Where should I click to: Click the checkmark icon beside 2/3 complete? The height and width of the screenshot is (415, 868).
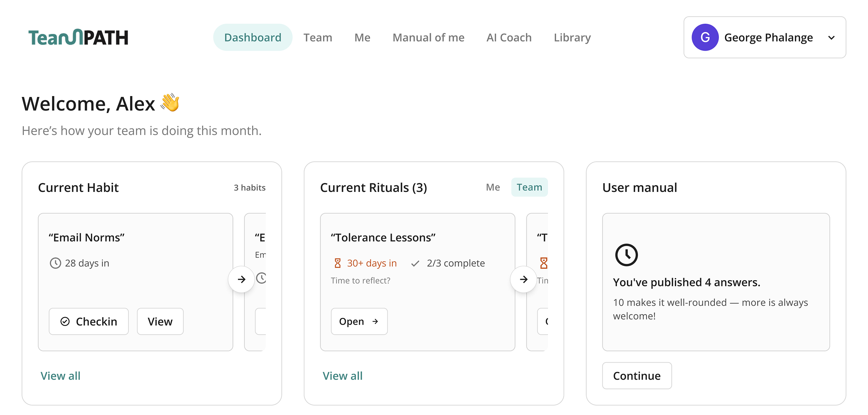(415, 263)
